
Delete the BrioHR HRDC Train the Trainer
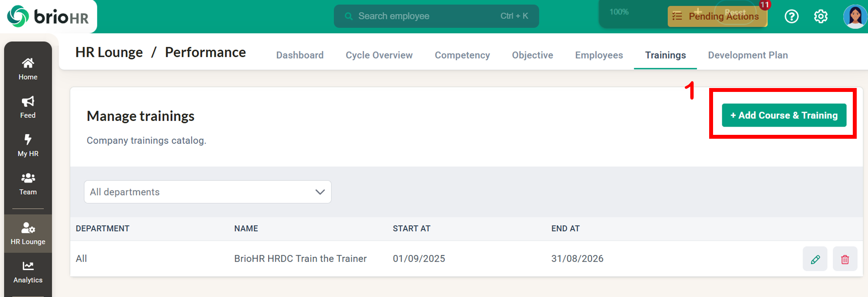845,259
